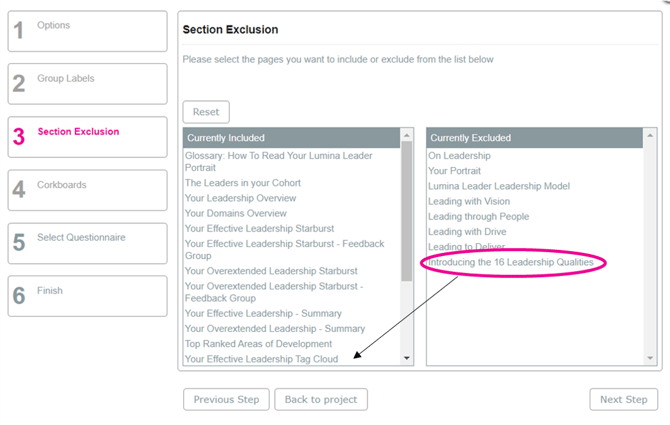Pick 'Your Domains Overview' in included list
The height and width of the screenshot is (425, 670).
(x=235, y=213)
